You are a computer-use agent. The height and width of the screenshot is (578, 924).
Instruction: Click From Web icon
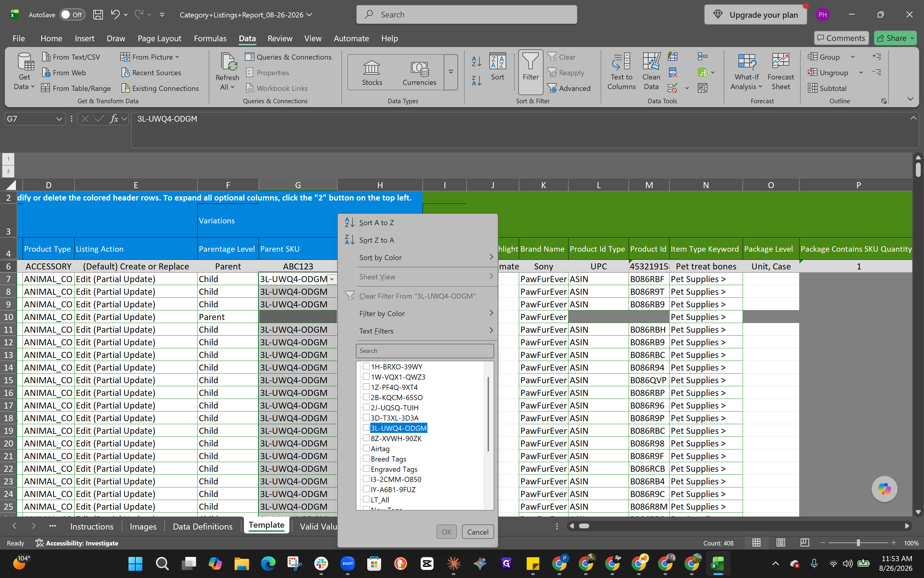(x=46, y=73)
